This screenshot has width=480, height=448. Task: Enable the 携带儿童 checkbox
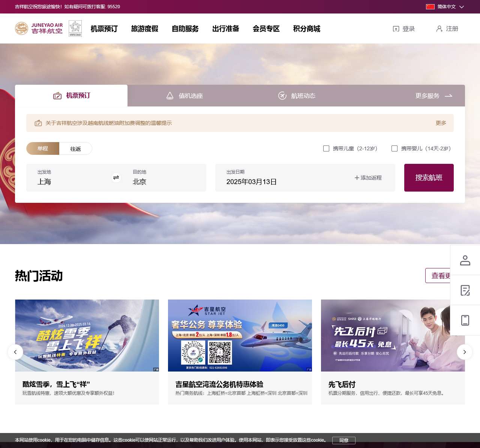[326, 148]
